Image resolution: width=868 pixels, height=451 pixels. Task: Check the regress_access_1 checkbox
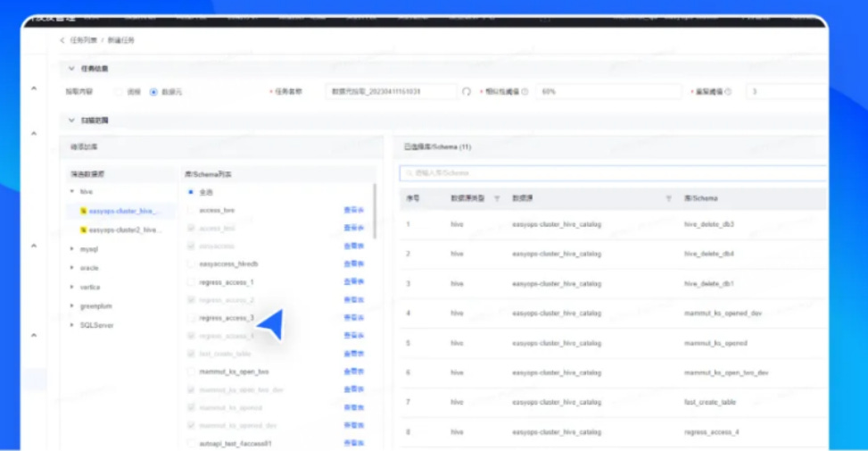coord(191,282)
